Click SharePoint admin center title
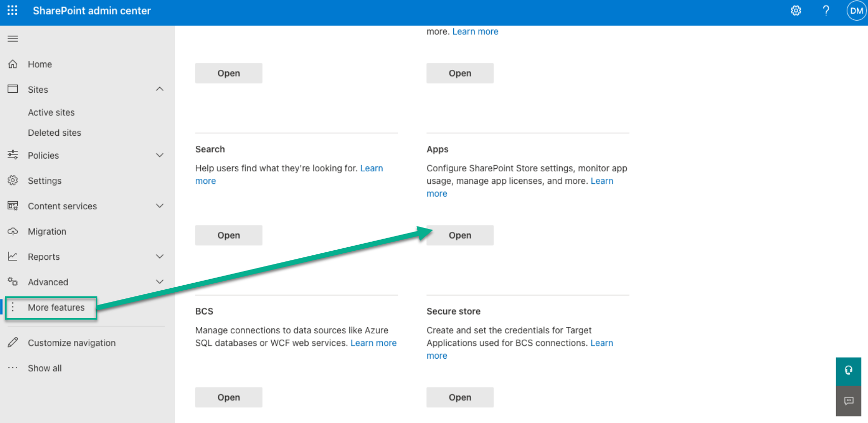 (92, 11)
